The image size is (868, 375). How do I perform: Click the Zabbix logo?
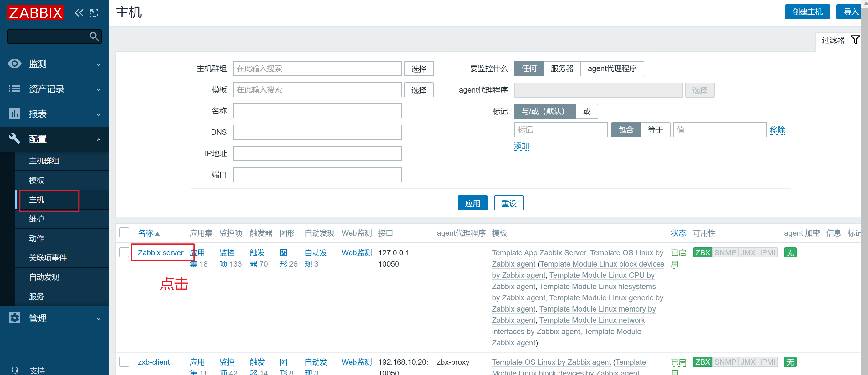35,13
